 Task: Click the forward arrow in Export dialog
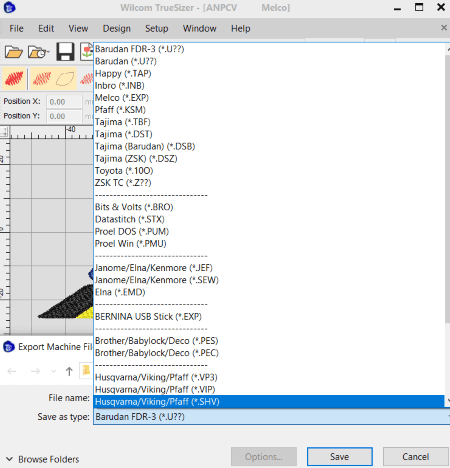click(x=35, y=371)
